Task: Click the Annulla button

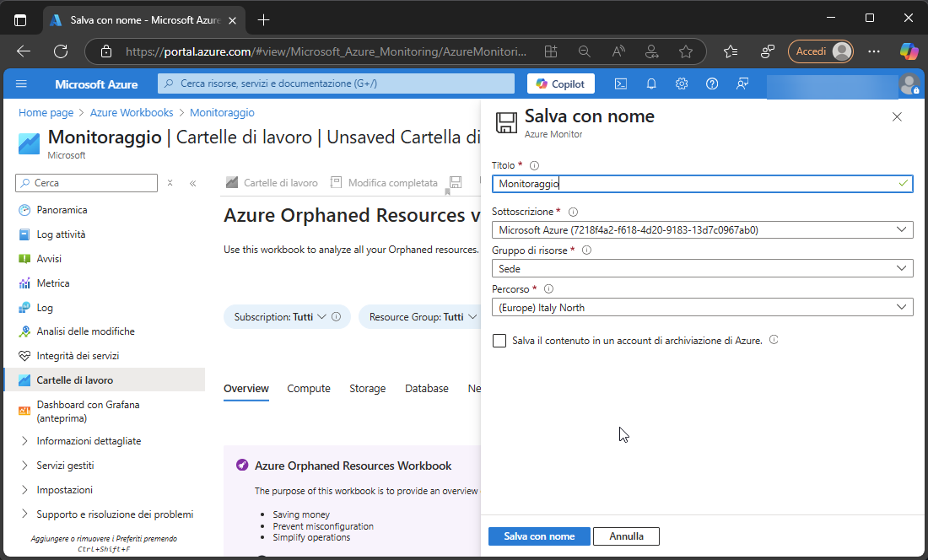Action: click(626, 536)
